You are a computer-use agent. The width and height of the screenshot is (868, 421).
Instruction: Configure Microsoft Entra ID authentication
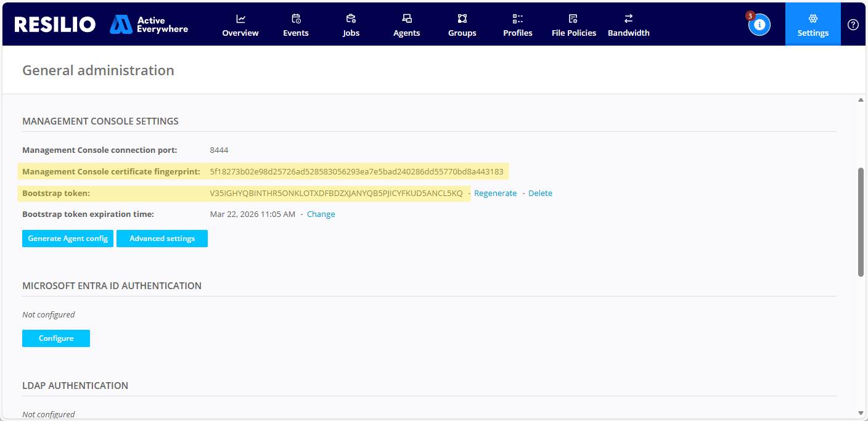[x=56, y=338]
